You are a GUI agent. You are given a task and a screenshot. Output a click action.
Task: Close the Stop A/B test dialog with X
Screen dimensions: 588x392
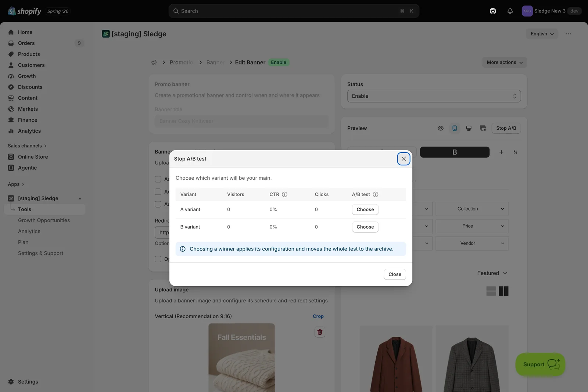404,159
